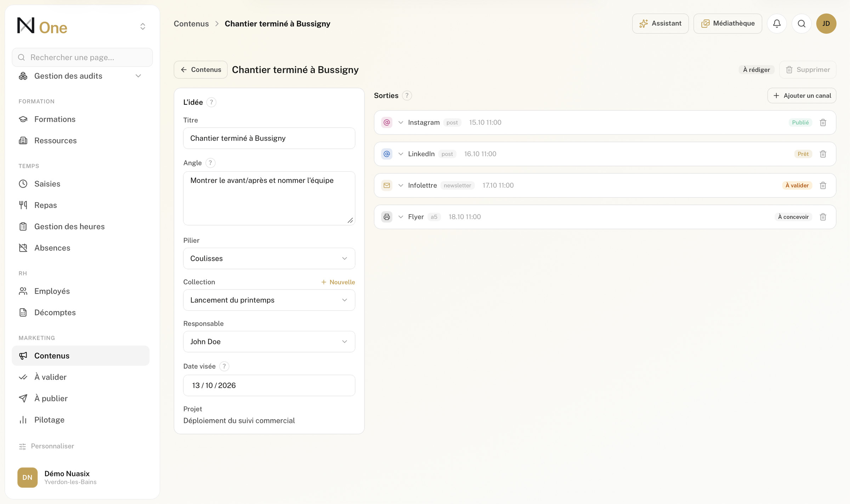Expand the Flyer output row
The image size is (850, 504).
point(401,217)
